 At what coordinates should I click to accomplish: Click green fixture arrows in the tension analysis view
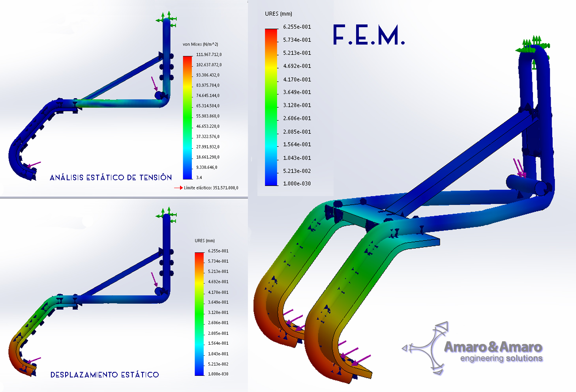coord(166,19)
